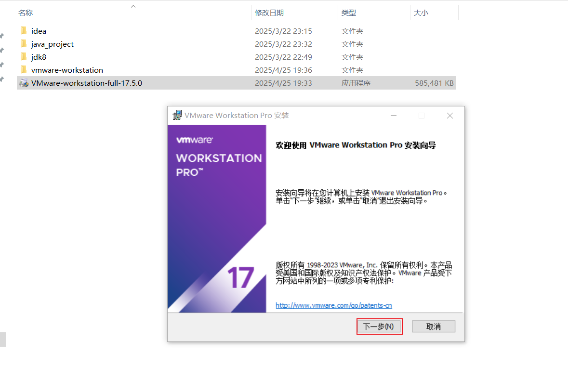Click the VMware-workstation-full-17.5.0 installer icon
The height and width of the screenshot is (392, 568).
pos(24,83)
